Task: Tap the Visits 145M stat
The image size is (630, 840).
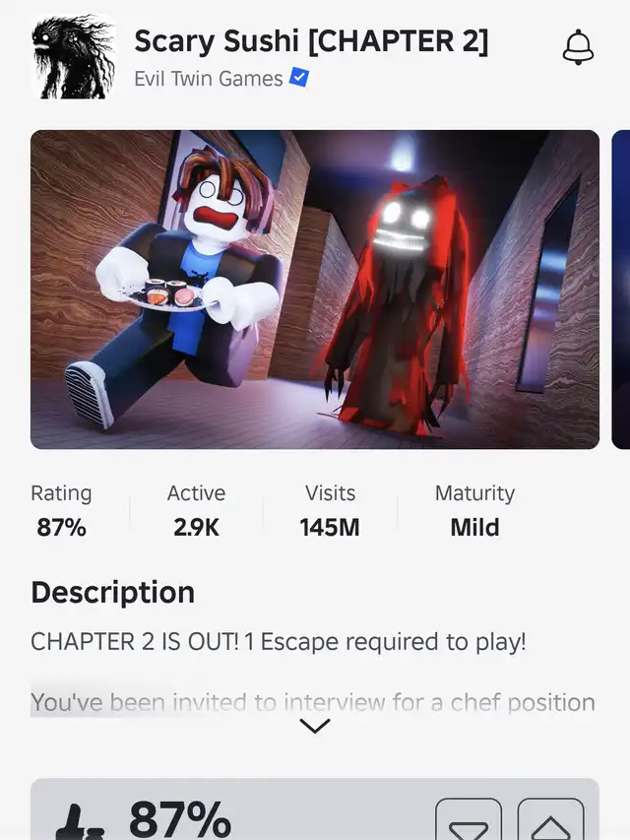Action: pyautogui.click(x=330, y=510)
